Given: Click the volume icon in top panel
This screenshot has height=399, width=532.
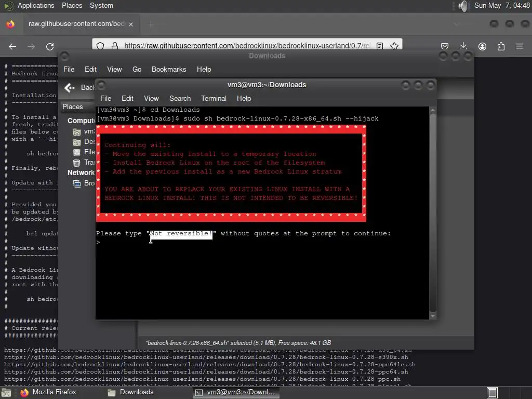Looking at the screenshot, I should click(463, 6).
